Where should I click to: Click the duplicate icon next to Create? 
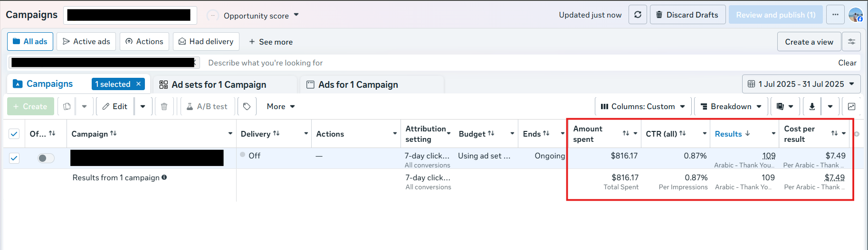[x=67, y=106]
